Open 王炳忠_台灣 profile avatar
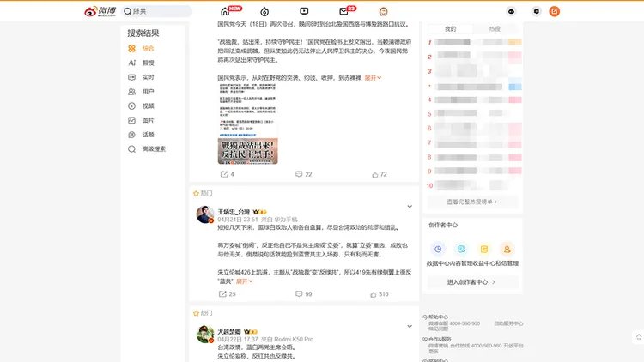Screen dimensions: 644x362 pos(205,214)
